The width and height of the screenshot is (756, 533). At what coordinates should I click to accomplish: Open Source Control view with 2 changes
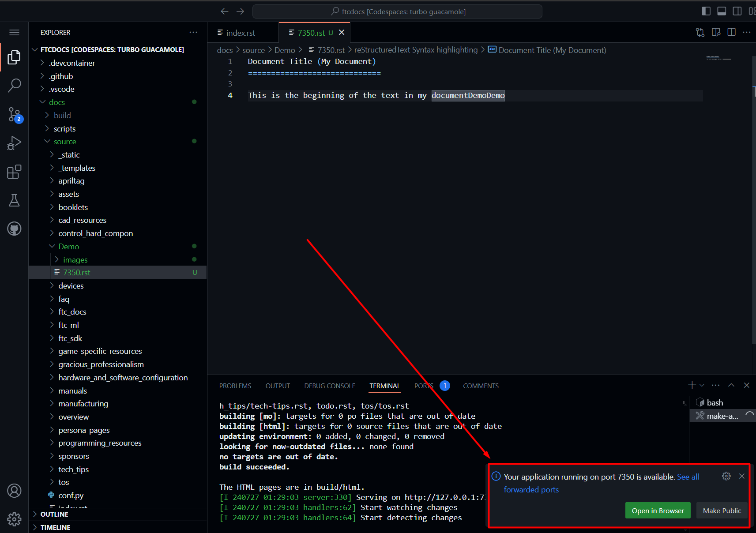coord(14,114)
